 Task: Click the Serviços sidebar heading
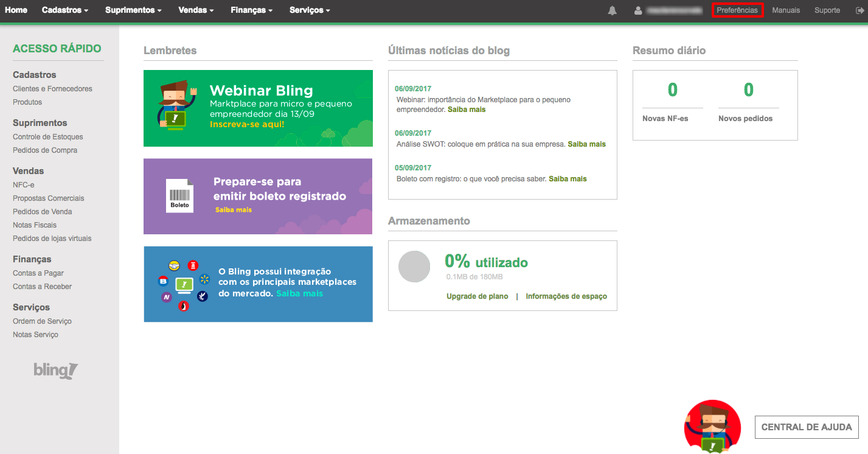click(32, 307)
